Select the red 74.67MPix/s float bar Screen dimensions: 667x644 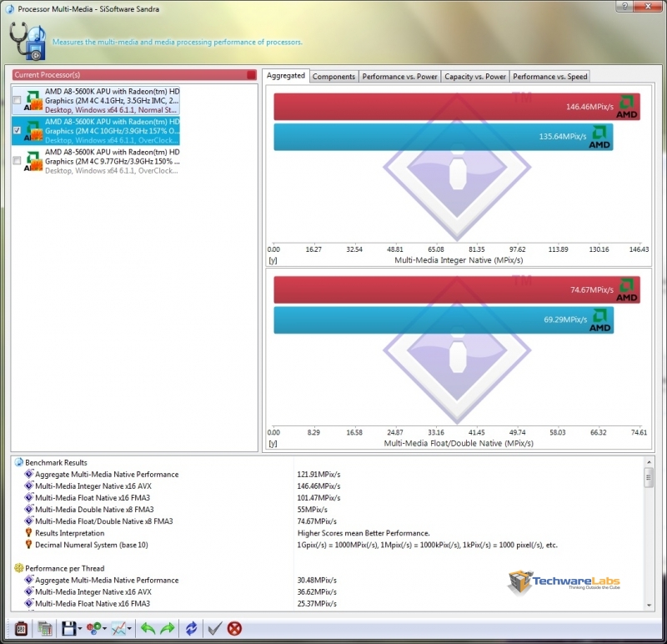457,289
